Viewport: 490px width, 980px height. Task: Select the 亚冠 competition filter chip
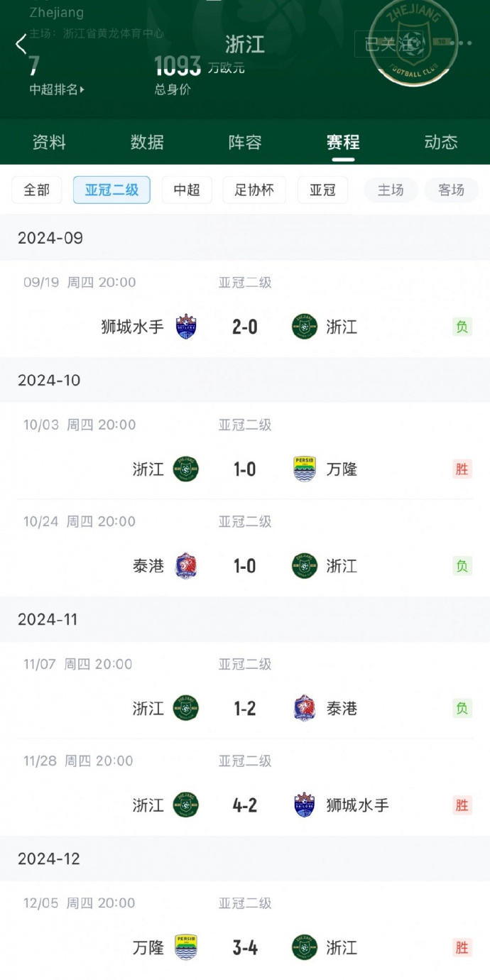click(322, 190)
